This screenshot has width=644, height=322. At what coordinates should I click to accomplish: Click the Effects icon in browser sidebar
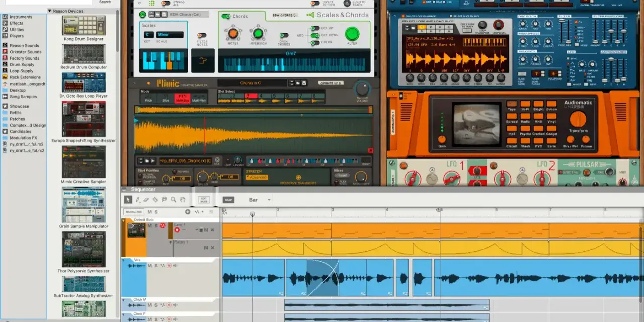pos(5,23)
